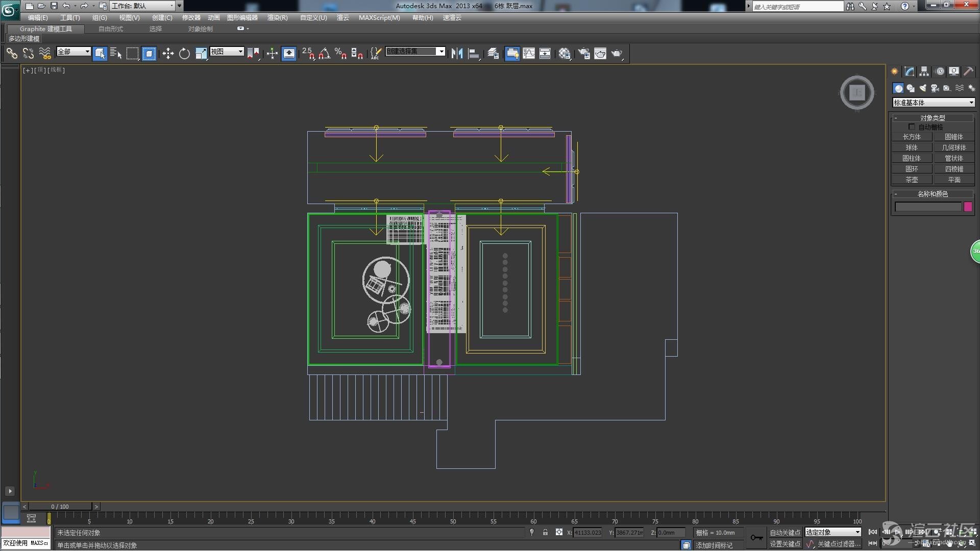Select the Link tool icon
Viewport: 980px width, 551px height.
pos(12,54)
